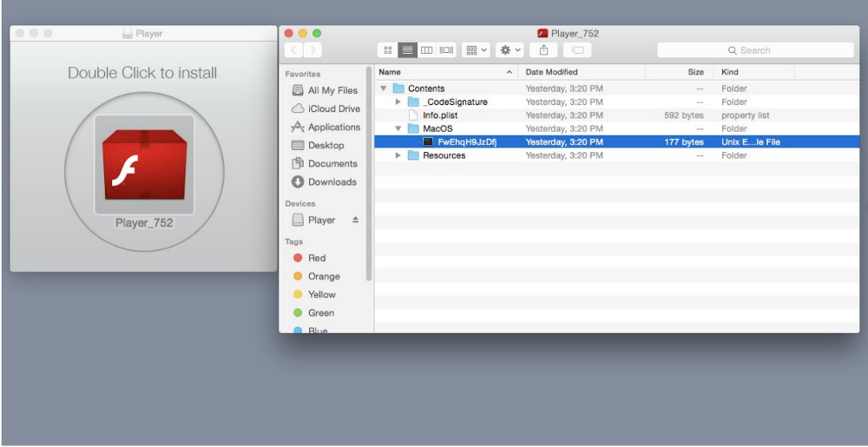868x447 pixels.
Task: Sort by the Kind column header
Action: (x=754, y=72)
